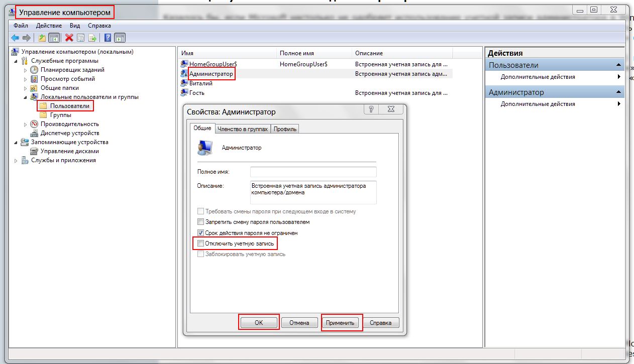Click the Производительность gauge icon

point(34,124)
